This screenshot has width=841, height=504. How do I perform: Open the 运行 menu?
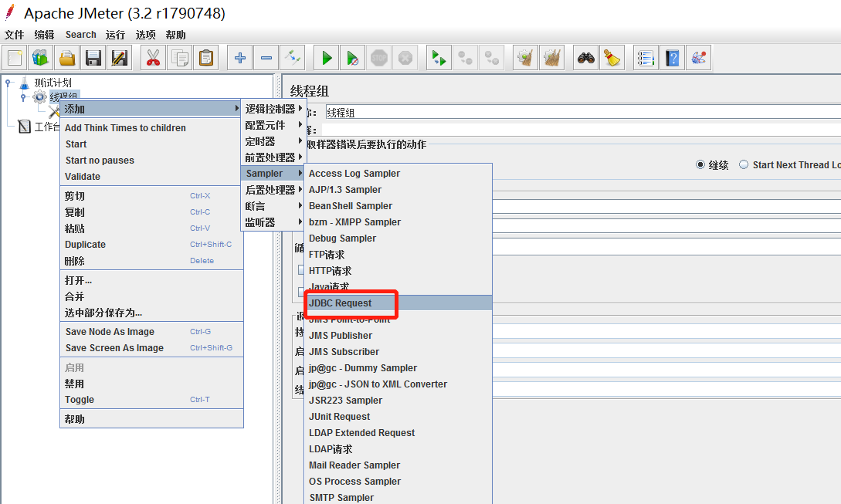115,35
